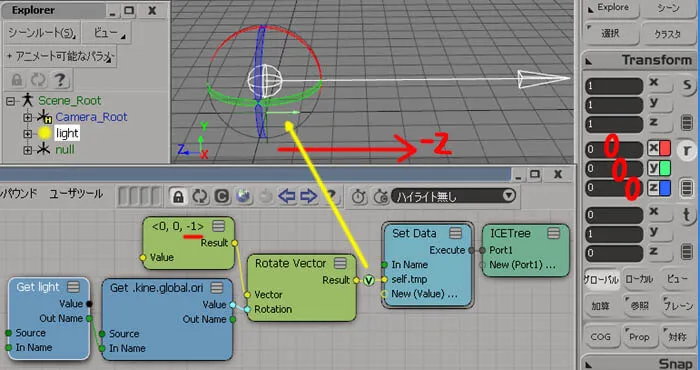
Task: Click the refresh icon in Explorer panel
Action: pyautogui.click(x=38, y=80)
